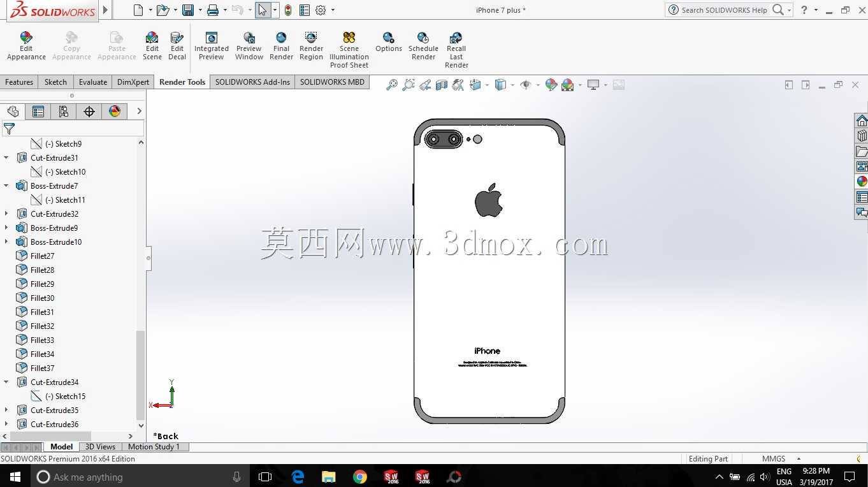Image resolution: width=868 pixels, height=487 pixels.
Task: Open Google Chrome from the taskbar
Action: point(360,477)
